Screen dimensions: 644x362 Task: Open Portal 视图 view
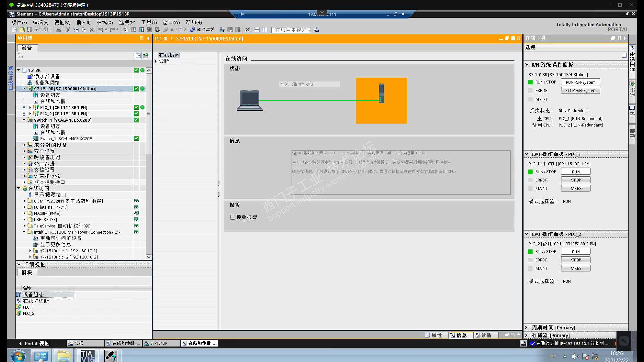pos(34,343)
